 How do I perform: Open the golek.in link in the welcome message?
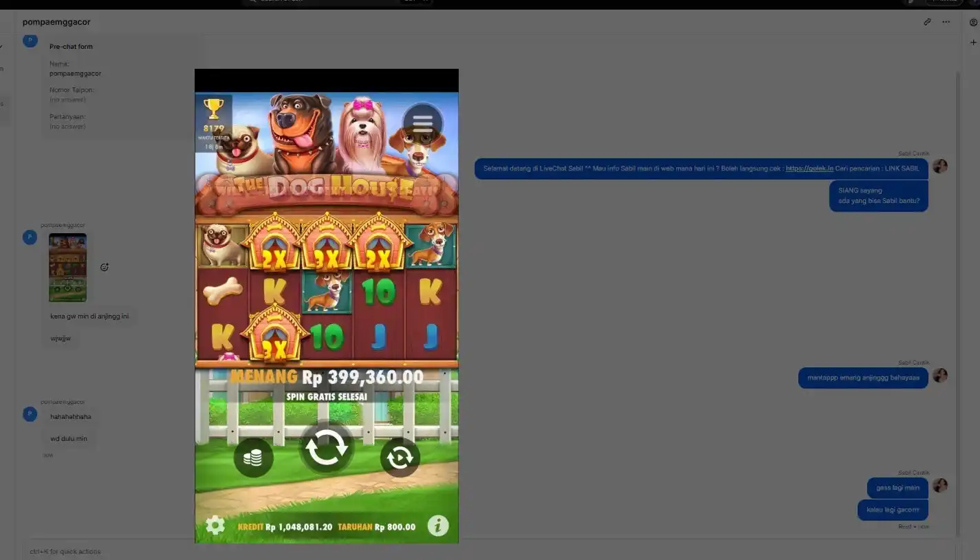809,169
